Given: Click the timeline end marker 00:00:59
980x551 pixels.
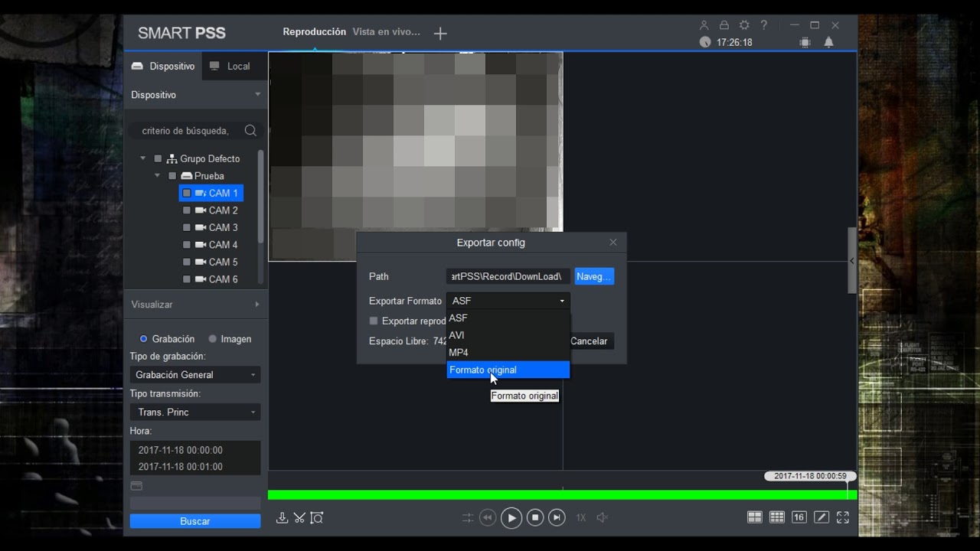Looking at the screenshot, I should [810, 476].
